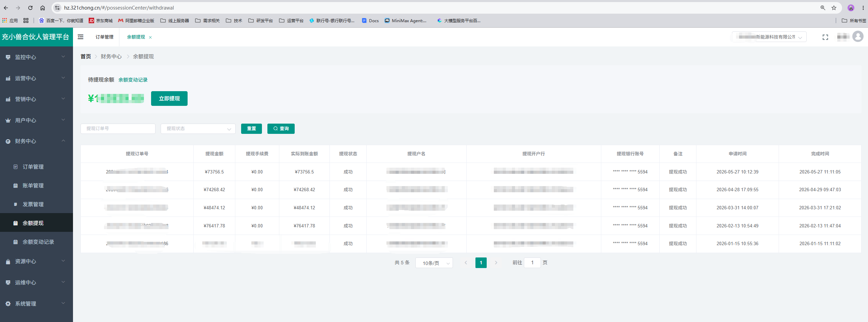Open the MiniMax Agent bookmark

click(x=406, y=20)
